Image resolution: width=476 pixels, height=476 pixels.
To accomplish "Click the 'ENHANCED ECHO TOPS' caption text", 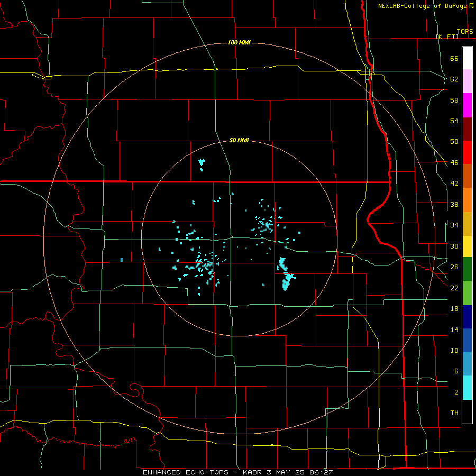I will click(x=186, y=472).
